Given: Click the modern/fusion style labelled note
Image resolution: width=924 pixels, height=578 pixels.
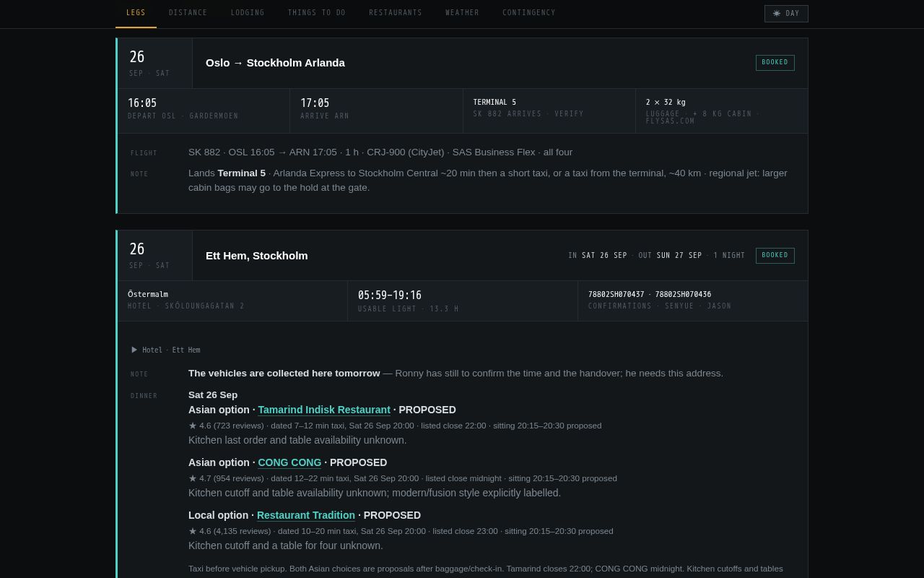Looking at the screenshot, I should click(x=375, y=493).
